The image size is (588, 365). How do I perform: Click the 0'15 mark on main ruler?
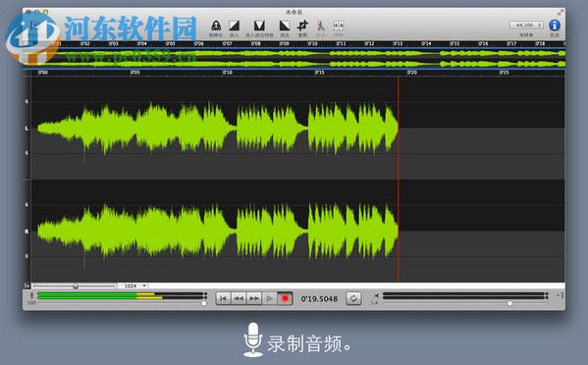(319, 73)
